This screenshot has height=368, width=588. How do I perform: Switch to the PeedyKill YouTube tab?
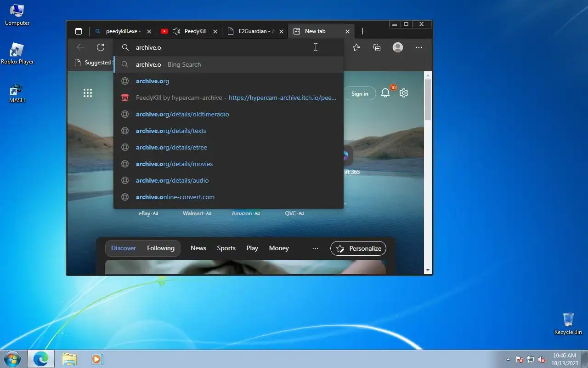point(188,31)
